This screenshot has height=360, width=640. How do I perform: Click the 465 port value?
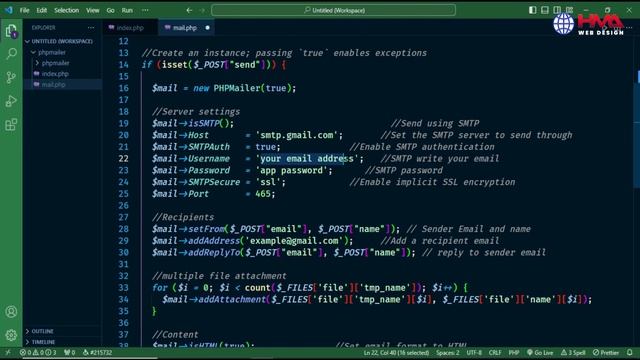point(263,194)
